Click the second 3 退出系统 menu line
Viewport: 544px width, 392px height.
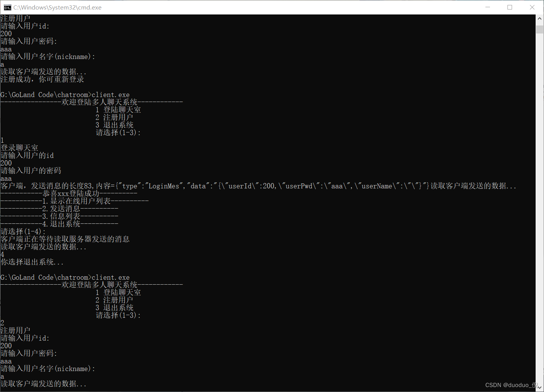pos(115,308)
